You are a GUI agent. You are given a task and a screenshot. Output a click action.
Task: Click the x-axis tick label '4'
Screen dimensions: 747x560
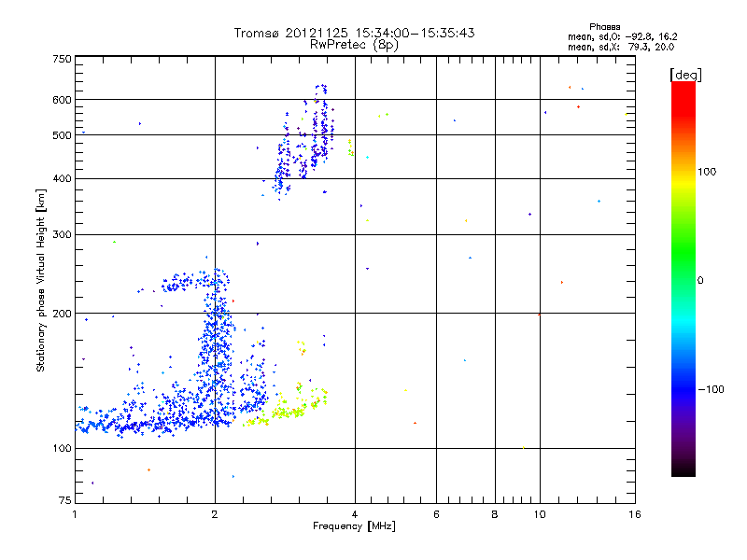(x=355, y=514)
